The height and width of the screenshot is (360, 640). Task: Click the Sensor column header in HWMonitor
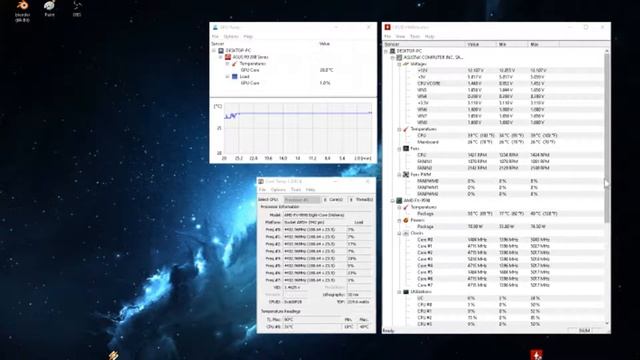point(424,44)
